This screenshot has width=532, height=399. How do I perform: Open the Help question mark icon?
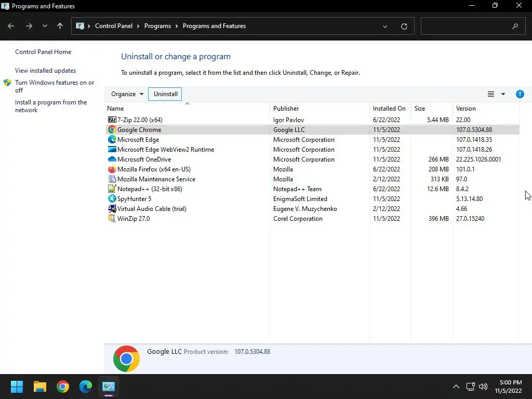click(520, 94)
